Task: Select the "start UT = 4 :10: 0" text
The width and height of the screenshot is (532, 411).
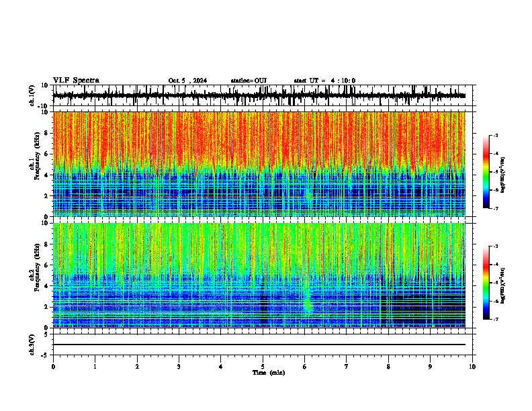Action: click(324, 81)
